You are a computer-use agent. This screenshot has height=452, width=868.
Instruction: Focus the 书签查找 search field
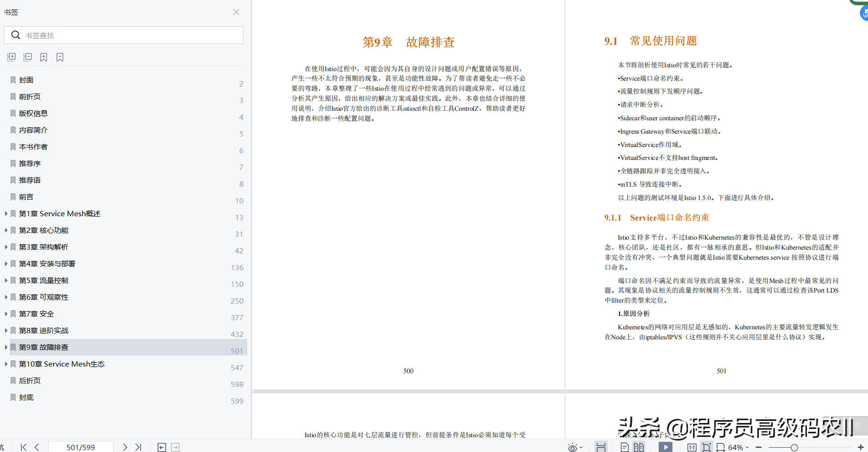point(124,35)
